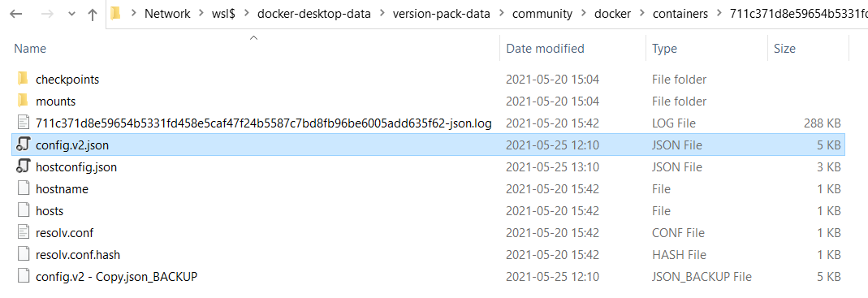Click the json.log file icon
This screenshot has height=298, width=868.
point(23,123)
